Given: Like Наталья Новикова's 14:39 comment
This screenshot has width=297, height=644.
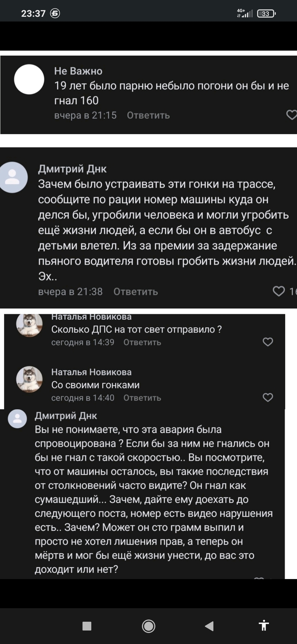Looking at the screenshot, I should (x=268, y=342).
